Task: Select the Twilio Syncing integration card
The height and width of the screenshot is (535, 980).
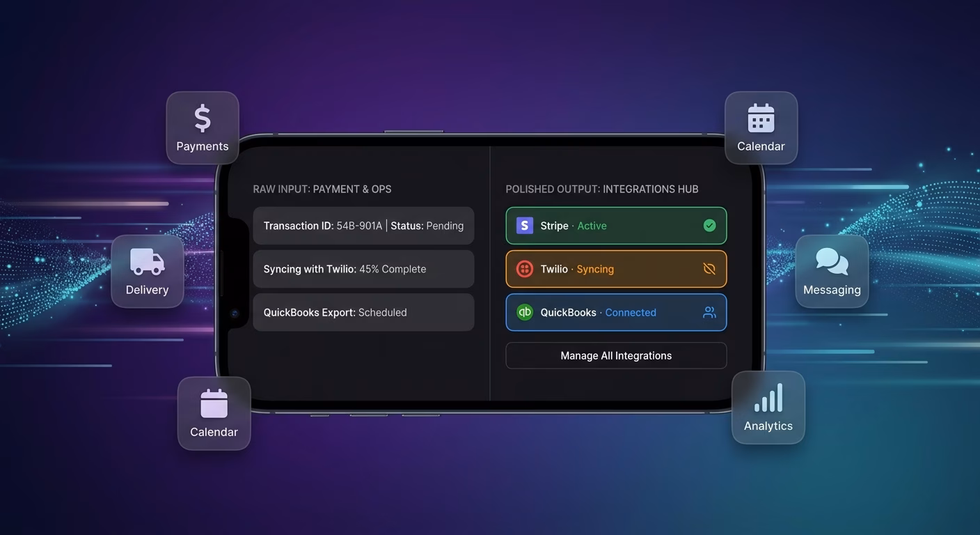Action: [616, 269]
